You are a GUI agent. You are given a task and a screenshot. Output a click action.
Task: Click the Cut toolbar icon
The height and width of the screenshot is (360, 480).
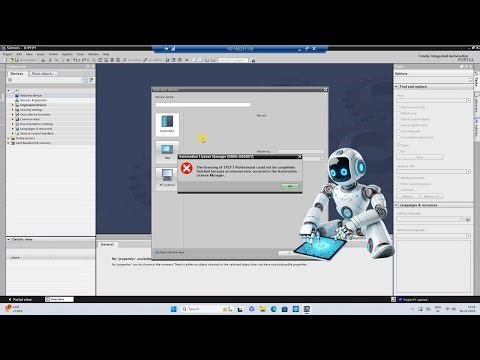(50, 60)
